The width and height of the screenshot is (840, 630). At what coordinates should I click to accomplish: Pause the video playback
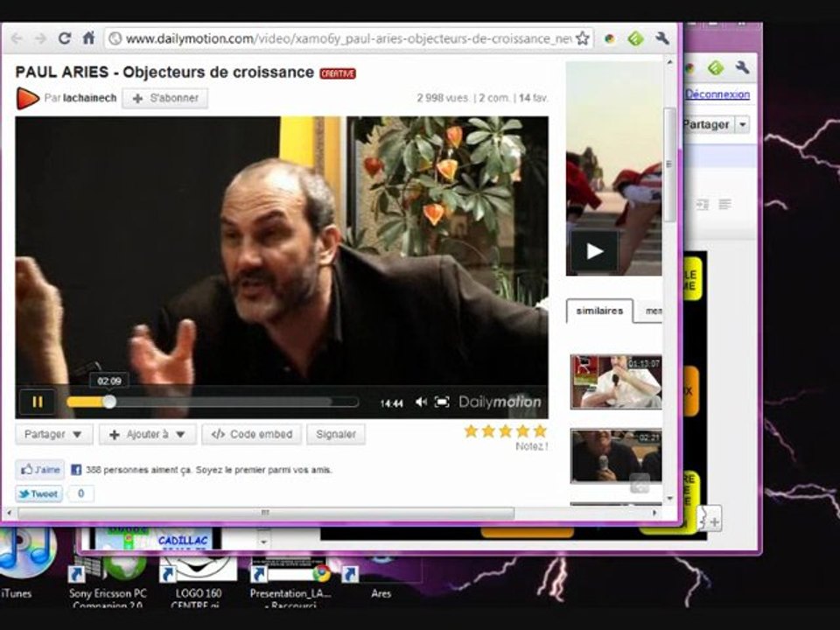pyautogui.click(x=37, y=402)
